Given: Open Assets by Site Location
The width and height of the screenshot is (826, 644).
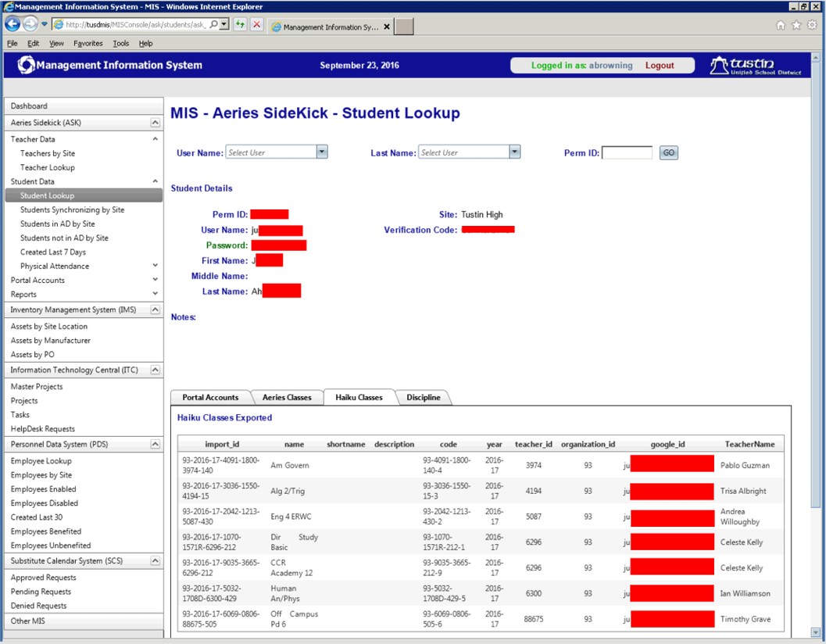Looking at the screenshot, I should coord(49,327).
